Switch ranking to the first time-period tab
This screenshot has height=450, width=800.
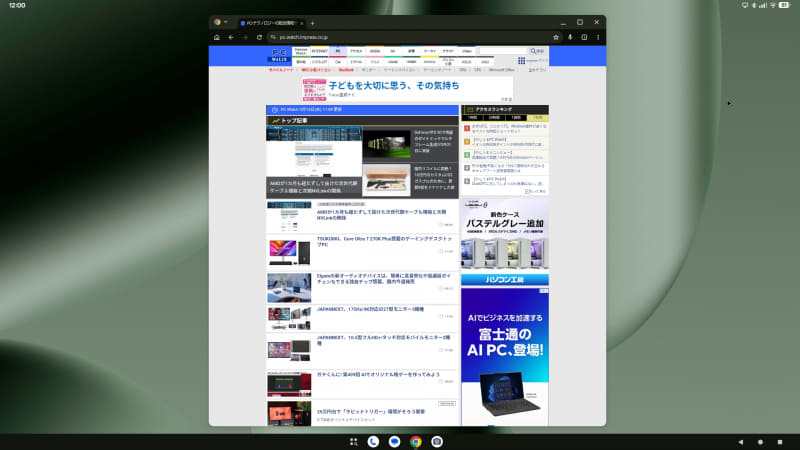point(472,118)
